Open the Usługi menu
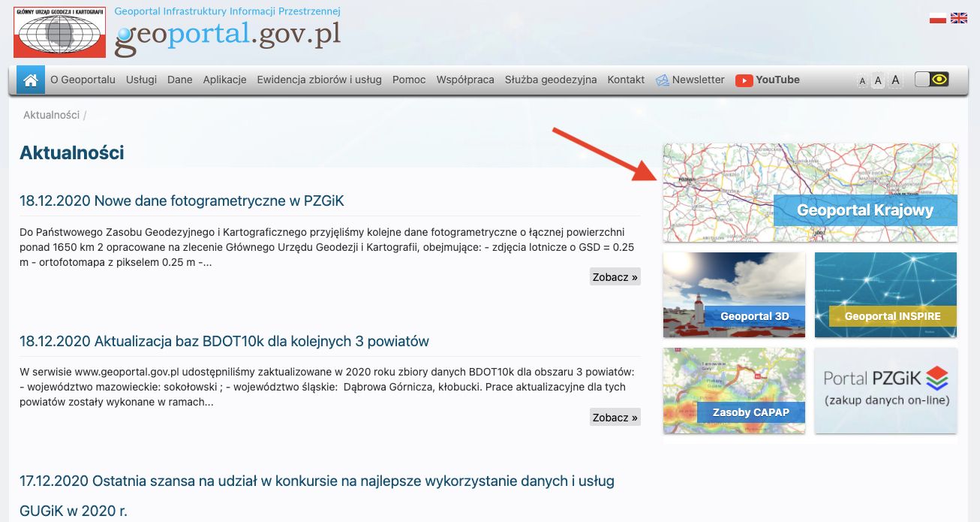The height and width of the screenshot is (522, 980). click(141, 80)
